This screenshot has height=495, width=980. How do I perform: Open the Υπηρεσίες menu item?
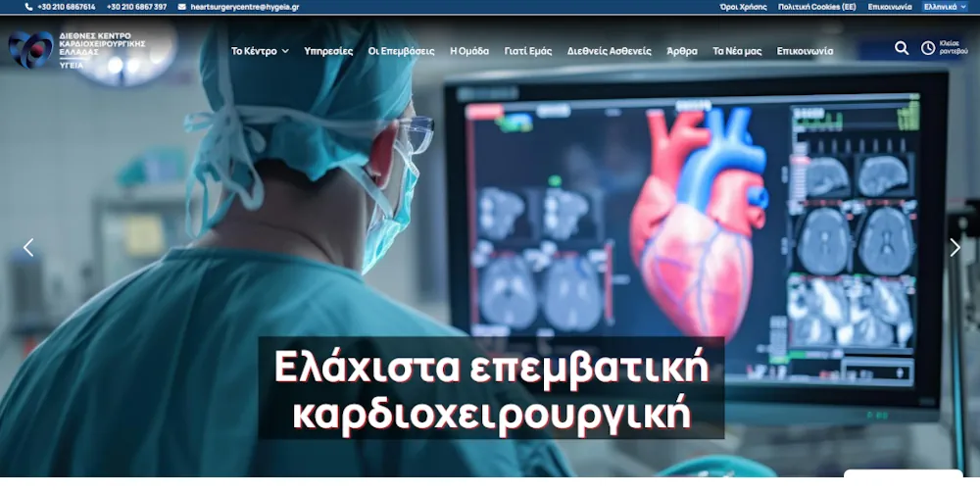coord(328,51)
